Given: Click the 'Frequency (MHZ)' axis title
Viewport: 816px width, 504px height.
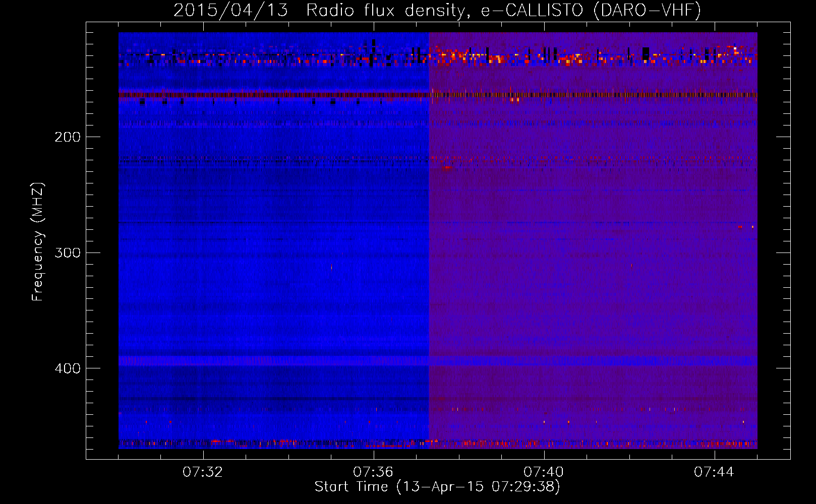Looking at the screenshot, I should click(38, 241).
